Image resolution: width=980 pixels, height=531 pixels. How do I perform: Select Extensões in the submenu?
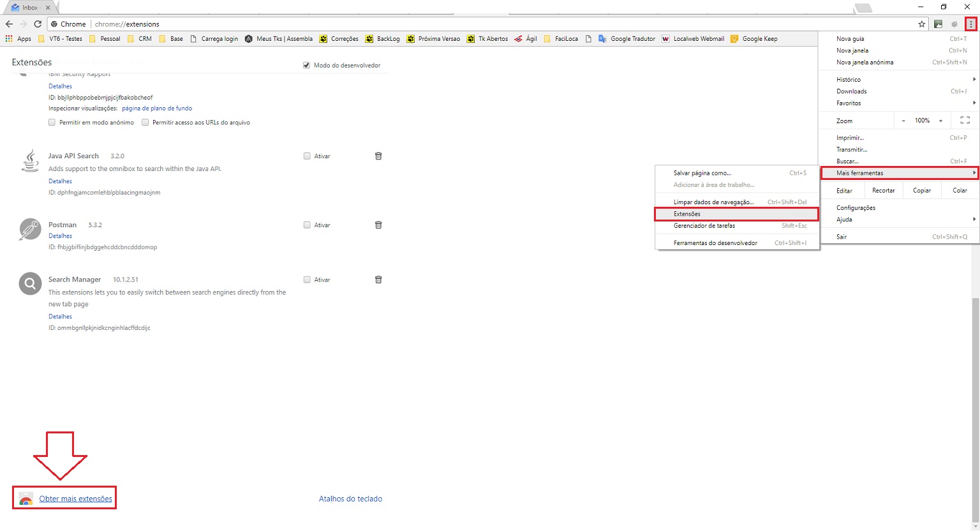[736, 214]
